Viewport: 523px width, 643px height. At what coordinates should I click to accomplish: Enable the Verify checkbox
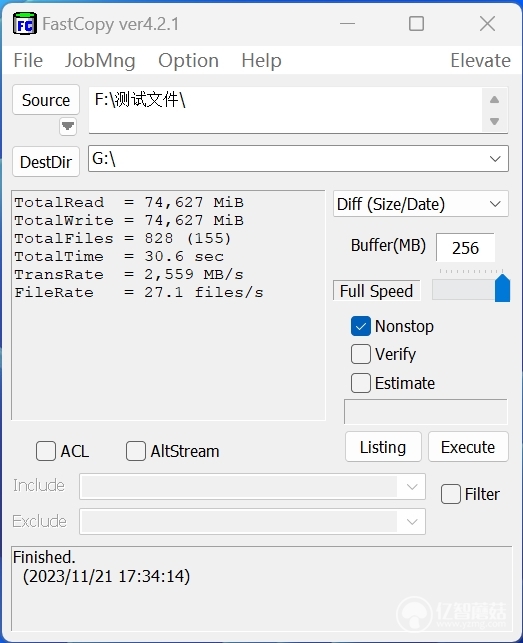click(x=361, y=354)
